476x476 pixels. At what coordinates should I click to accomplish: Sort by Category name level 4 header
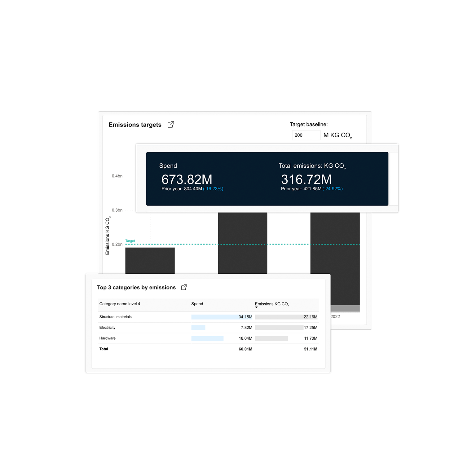pos(120,304)
